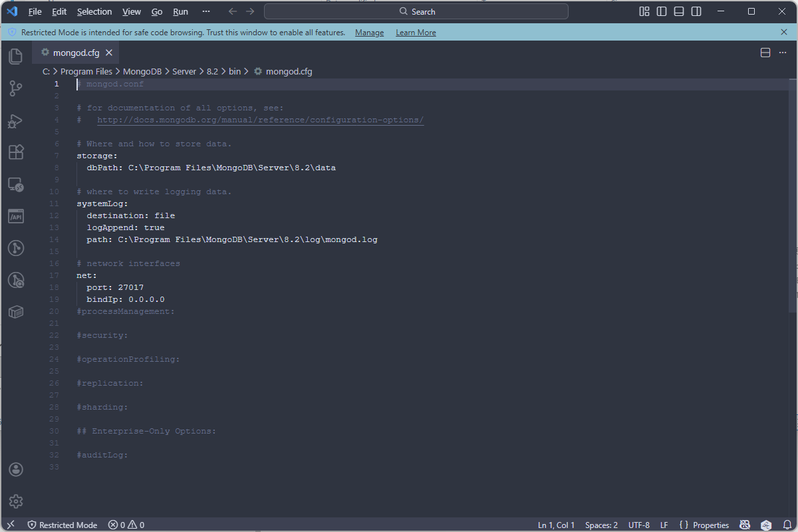Screen dimensions: 798x532
Task: Click the '#security:' line
Action: (x=102, y=335)
